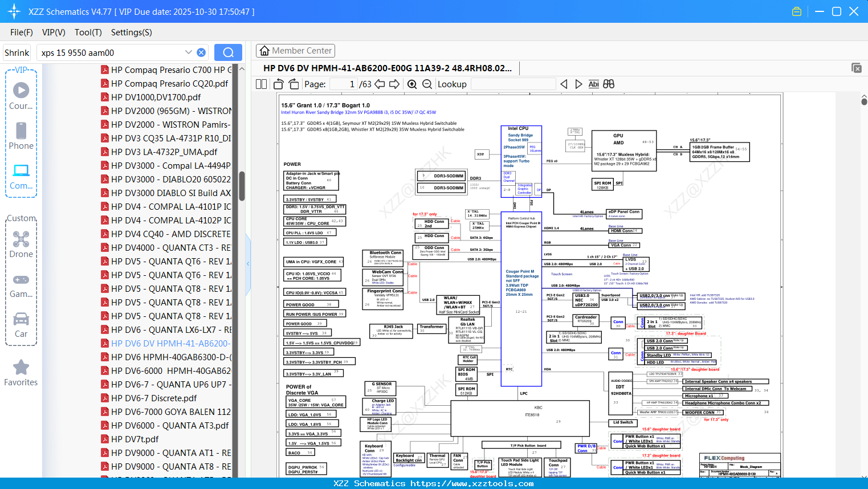The height and width of the screenshot is (489, 868).
Task: Go to the previous page arrow
Action: (x=380, y=84)
